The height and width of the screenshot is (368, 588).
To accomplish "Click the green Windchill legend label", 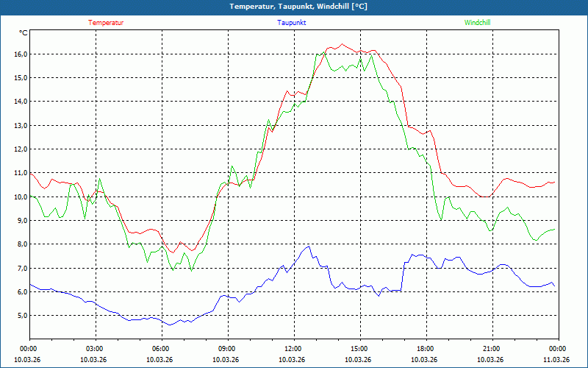I will pos(477,23).
